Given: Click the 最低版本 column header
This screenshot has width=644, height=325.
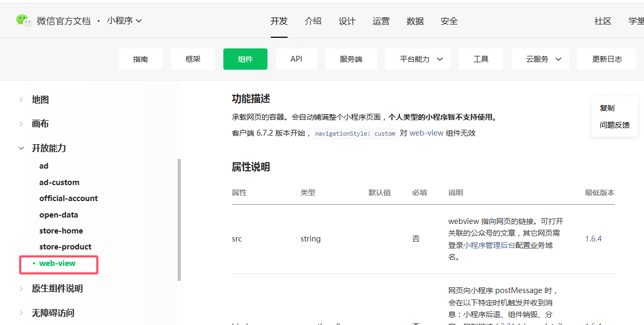Looking at the screenshot, I should [600, 193].
